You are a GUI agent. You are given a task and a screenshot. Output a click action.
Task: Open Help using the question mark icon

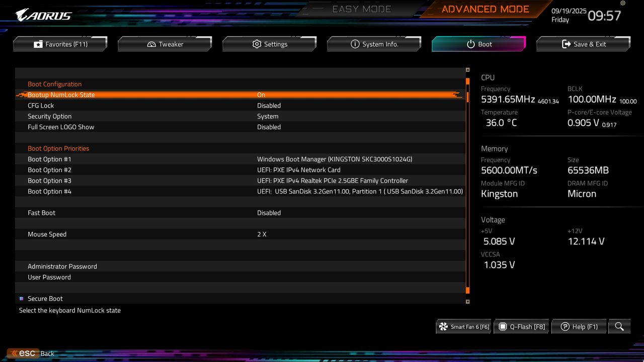click(566, 326)
